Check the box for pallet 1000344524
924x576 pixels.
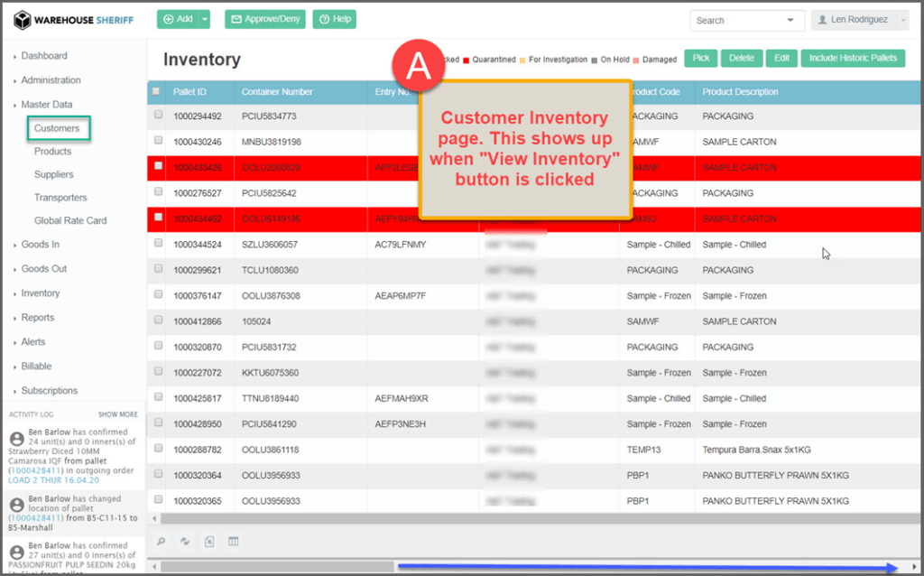click(158, 244)
